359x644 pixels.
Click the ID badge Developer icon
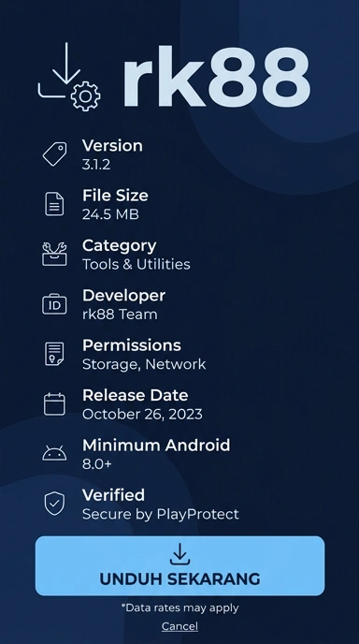54,304
